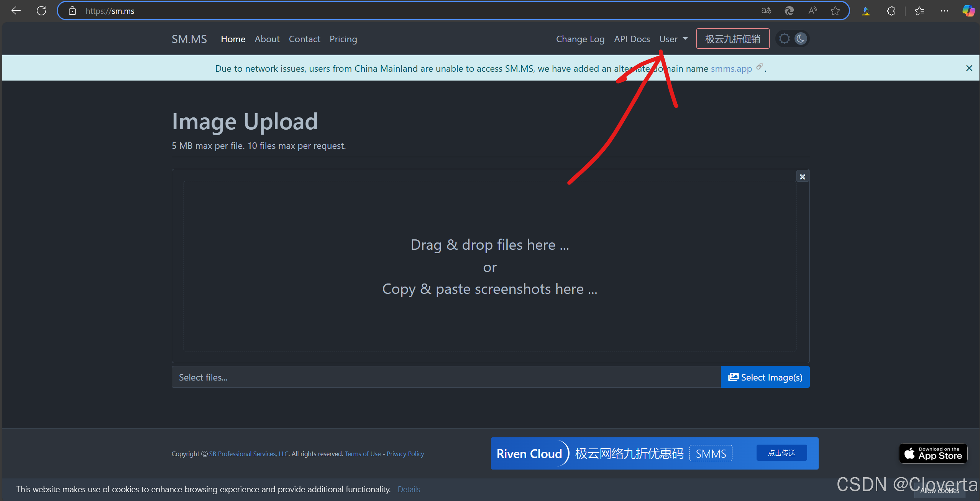980x501 pixels.
Task: Clear the upload drop zone X button
Action: [x=802, y=176]
